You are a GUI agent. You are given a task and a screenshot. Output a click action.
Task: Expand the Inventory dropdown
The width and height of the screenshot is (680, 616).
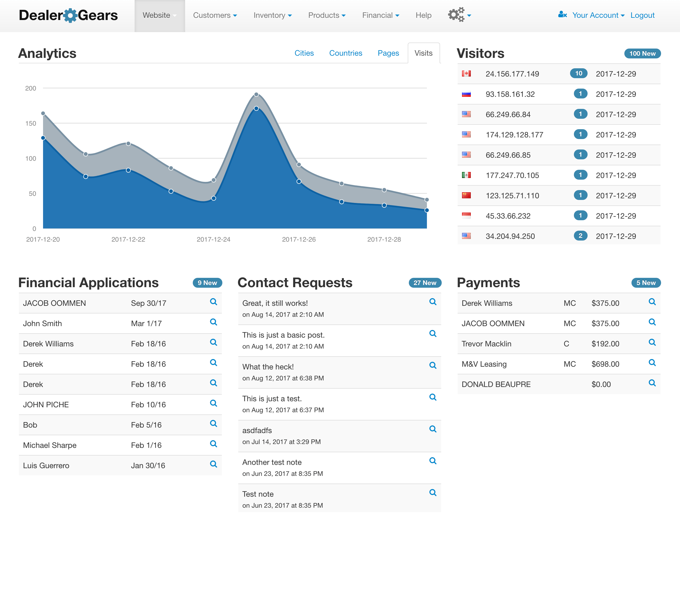click(272, 15)
